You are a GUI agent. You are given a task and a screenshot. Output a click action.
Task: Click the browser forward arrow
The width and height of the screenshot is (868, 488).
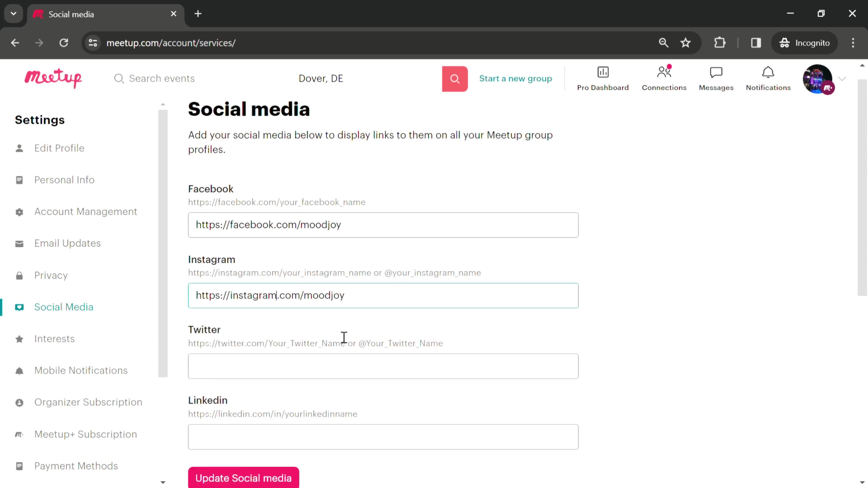click(x=39, y=43)
